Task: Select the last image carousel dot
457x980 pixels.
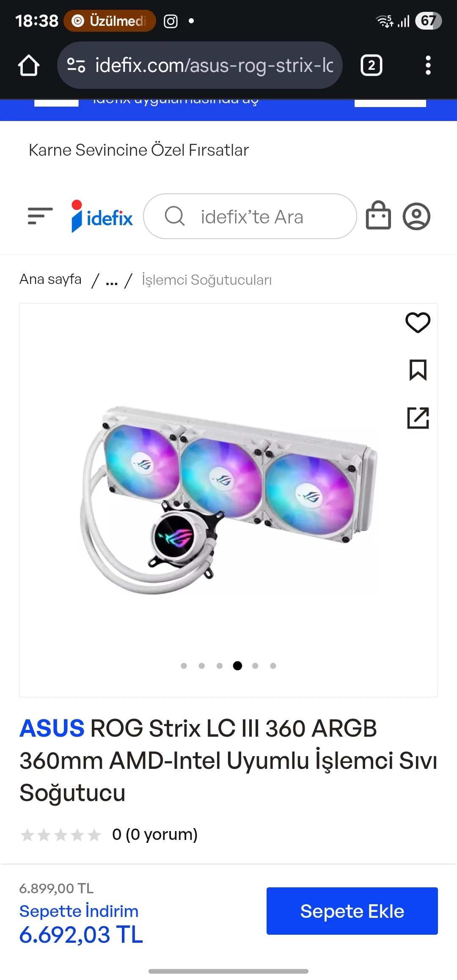Action: click(273, 666)
